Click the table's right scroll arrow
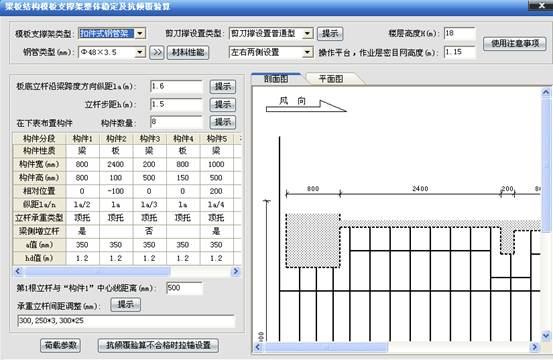The image size is (553, 360). pyautogui.click(x=236, y=271)
